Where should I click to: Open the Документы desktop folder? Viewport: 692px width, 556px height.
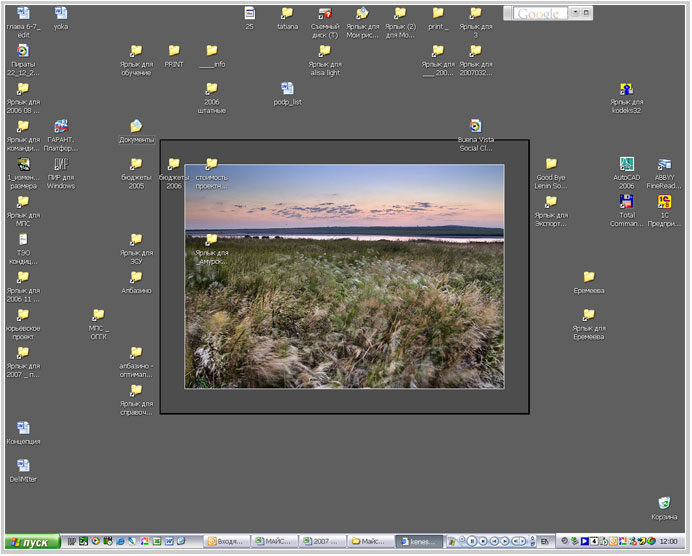(x=136, y=131)
